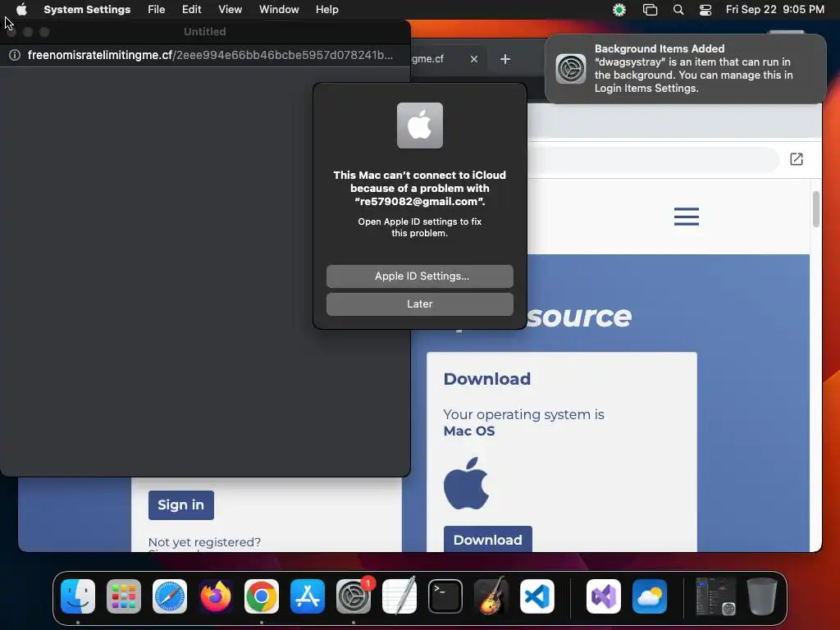The width and height of the screenshot is (840, 630).
Task: Click the Not yet registered? text
Action: 204,542
